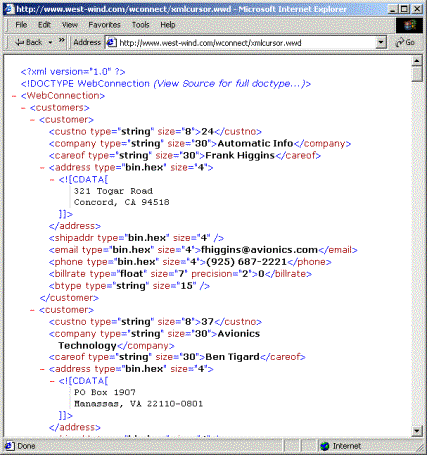427x455 pixels.
Task: Open the Tools menu
Action: (x=140, y=25)
